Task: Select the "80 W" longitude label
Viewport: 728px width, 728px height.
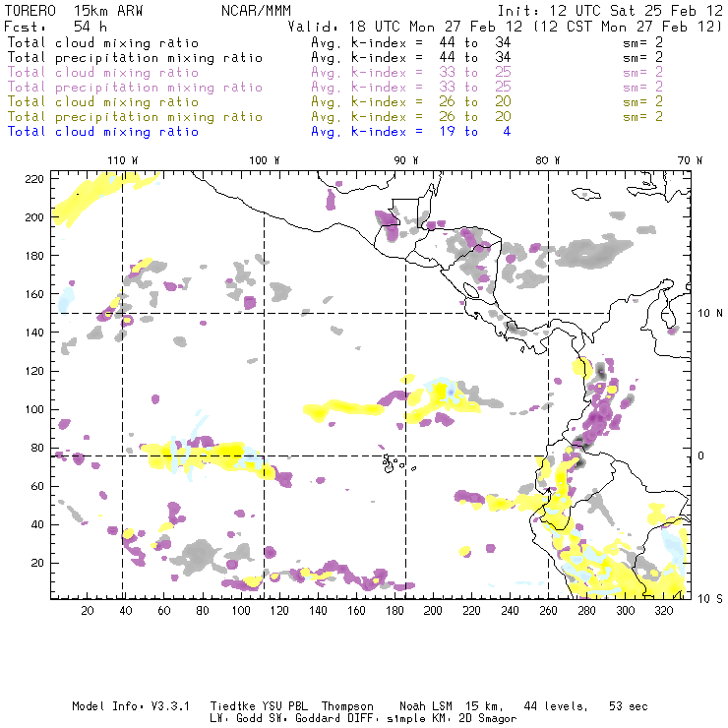Action: 548,160
